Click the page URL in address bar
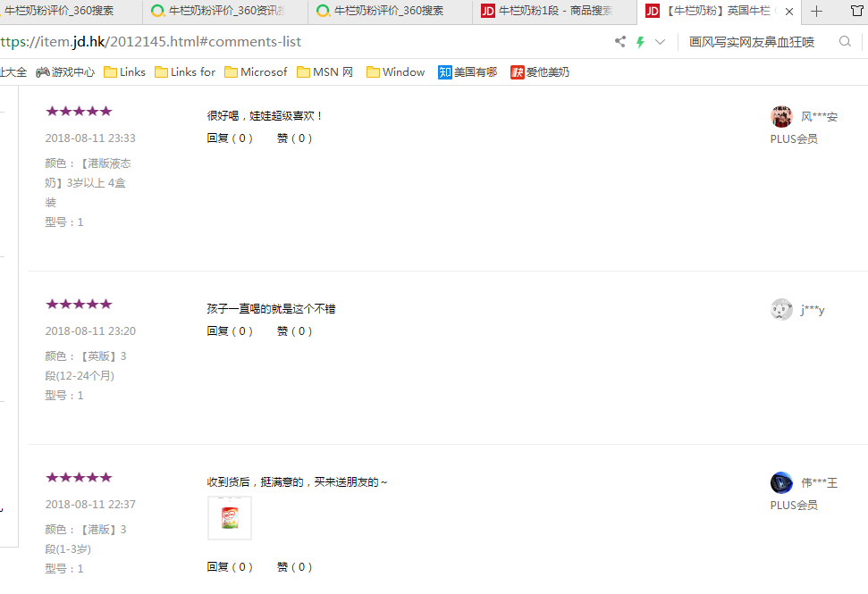The height and width of the screenshot is (594, 868). pos(152,42)
